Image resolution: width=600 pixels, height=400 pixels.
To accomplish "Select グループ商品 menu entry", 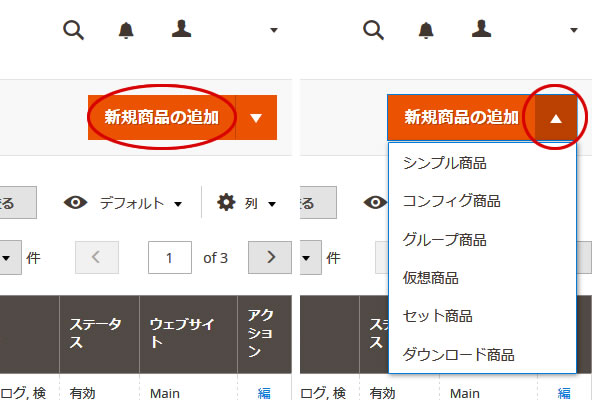I will click(444, 239).
